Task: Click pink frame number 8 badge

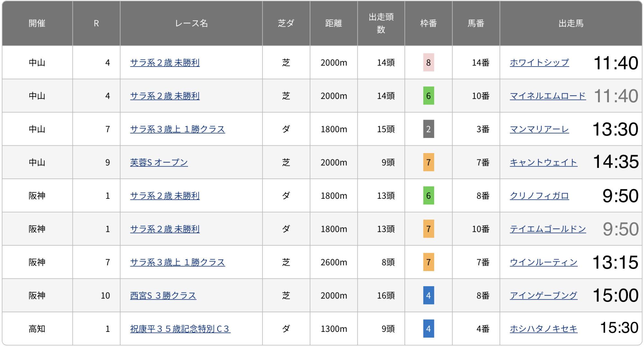Action: (x=429, y=63)
